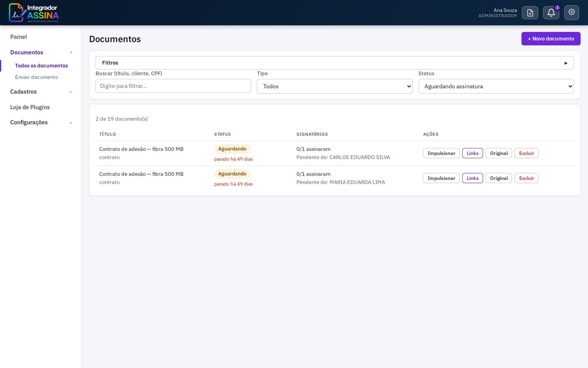
Task: Click Links for Maria Eduarda Lima's contract
Action: [x=473, y=178]
